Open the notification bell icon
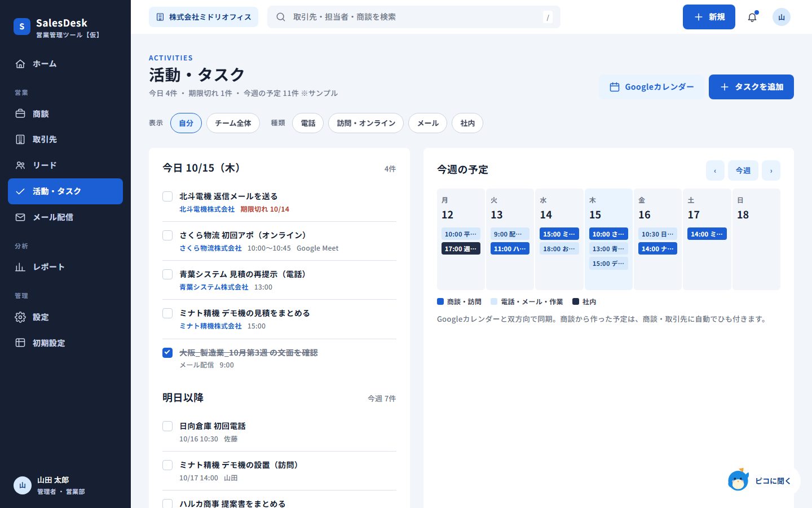Viewport: 812px width, 508px height. click(752, 17)
